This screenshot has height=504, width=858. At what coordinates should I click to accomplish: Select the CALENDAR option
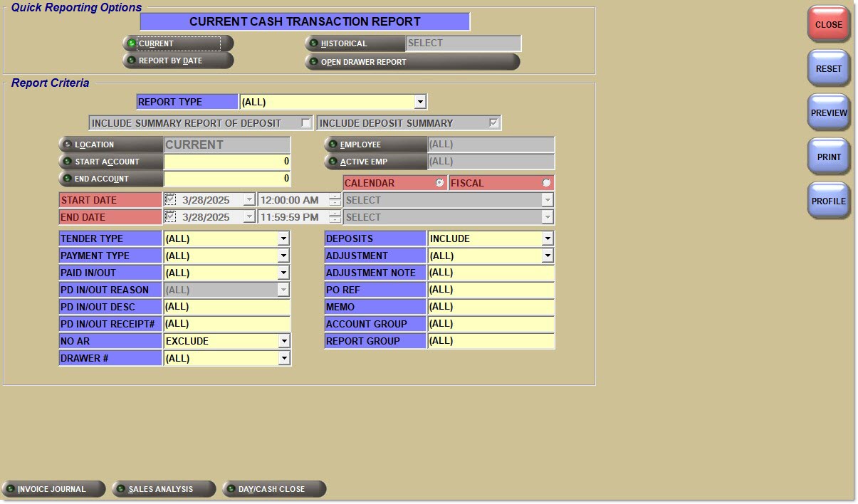(x=439, y=183)
